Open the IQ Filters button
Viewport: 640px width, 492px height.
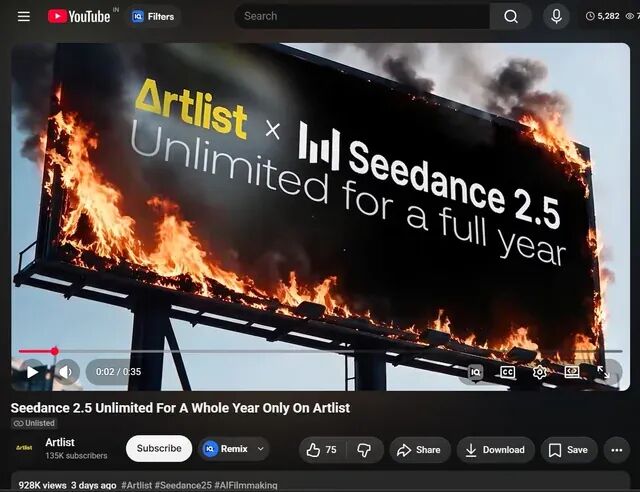pyautogui.click(x=153, y=16)
